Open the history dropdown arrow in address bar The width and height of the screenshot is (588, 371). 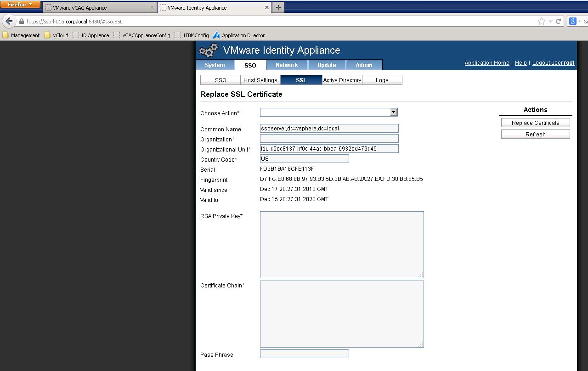click(x=550, y=21)
